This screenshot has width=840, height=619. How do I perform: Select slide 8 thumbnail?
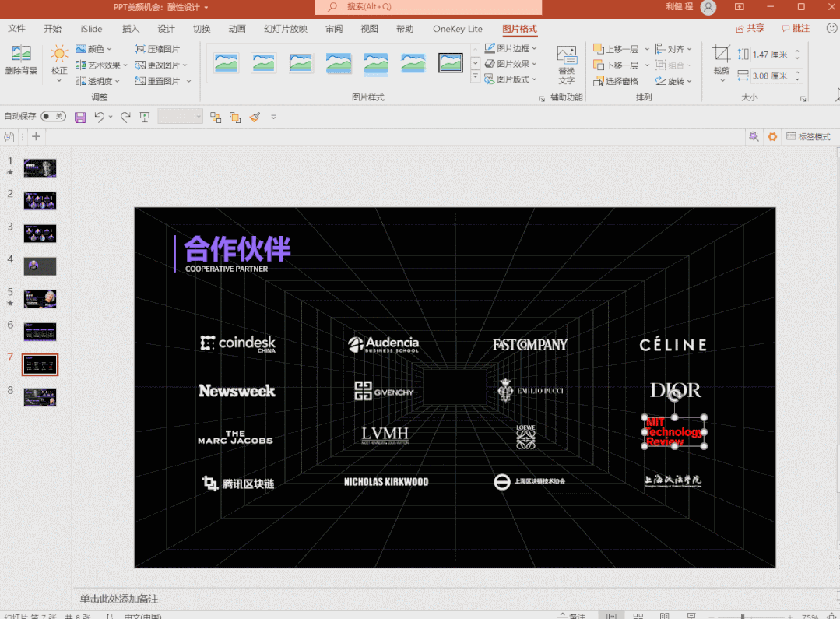click(x=40, y=397)
